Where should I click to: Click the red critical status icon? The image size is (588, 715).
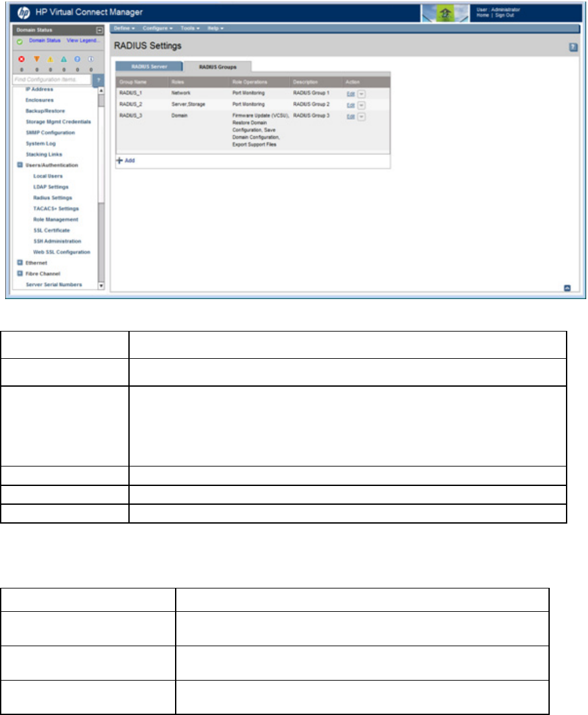coord(21,59)
